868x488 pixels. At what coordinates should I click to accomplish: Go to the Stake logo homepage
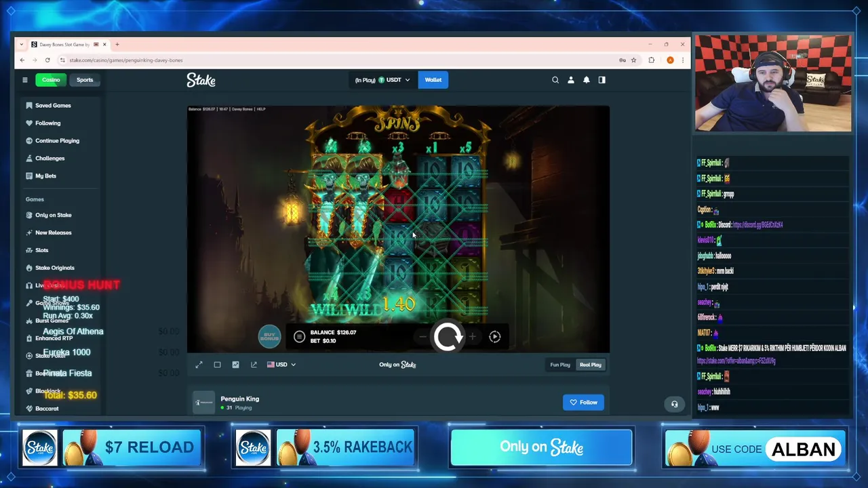201,80
